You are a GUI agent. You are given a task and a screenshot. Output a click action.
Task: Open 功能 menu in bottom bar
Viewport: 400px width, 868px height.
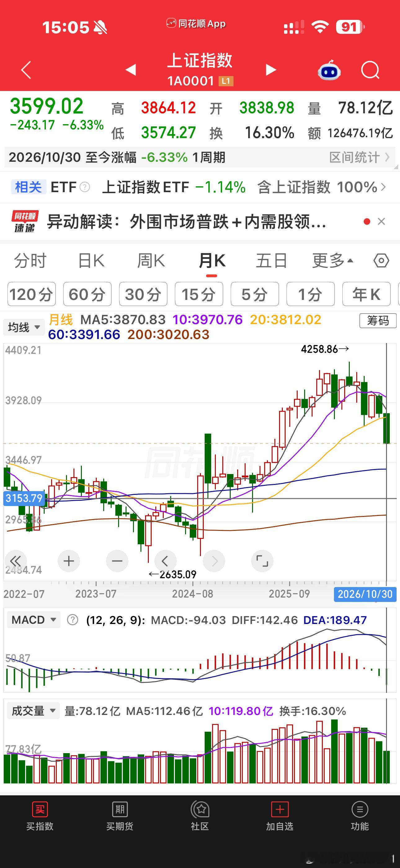pyautogui.click(x=360, y=816)
